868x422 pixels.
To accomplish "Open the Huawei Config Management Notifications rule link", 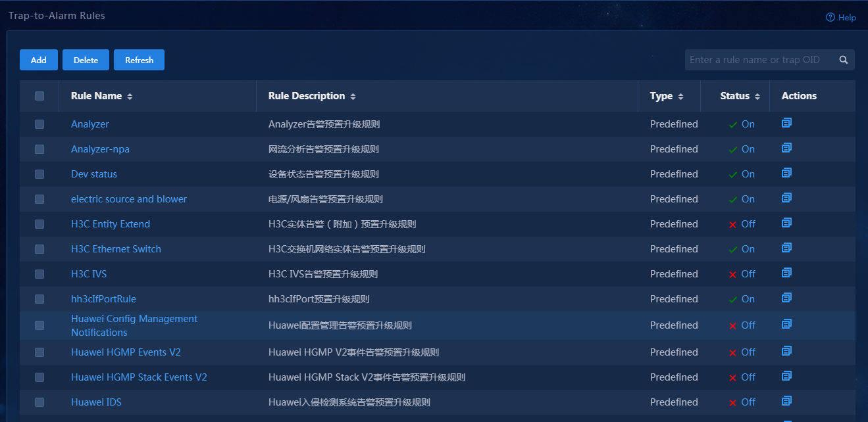I will pyautogui.click(x=134, y=325).
